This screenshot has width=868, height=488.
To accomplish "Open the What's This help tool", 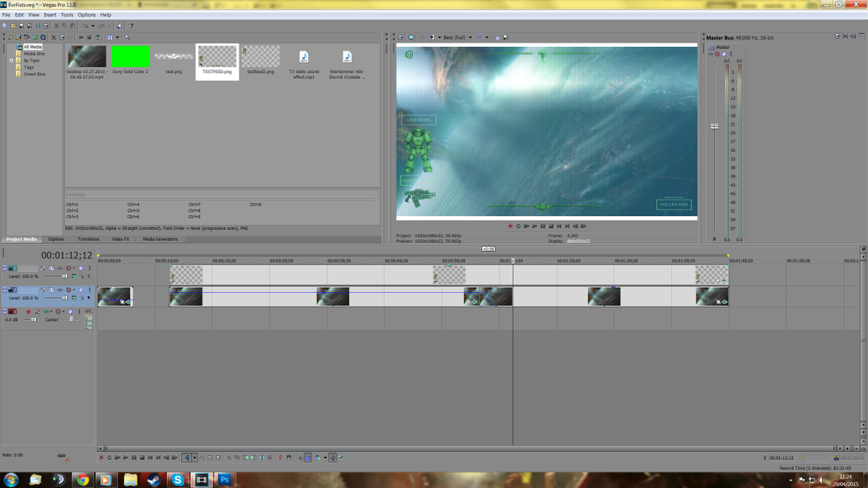I will click(130, 25).
